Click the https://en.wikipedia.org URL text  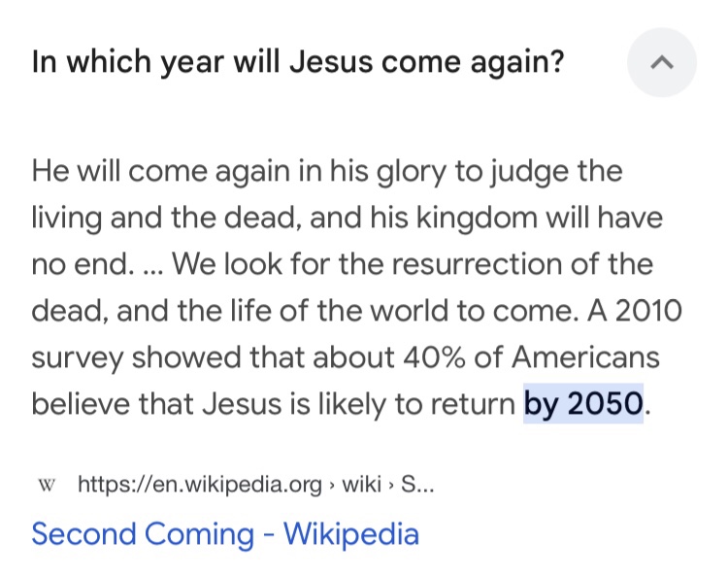click(x=198, y=484)
